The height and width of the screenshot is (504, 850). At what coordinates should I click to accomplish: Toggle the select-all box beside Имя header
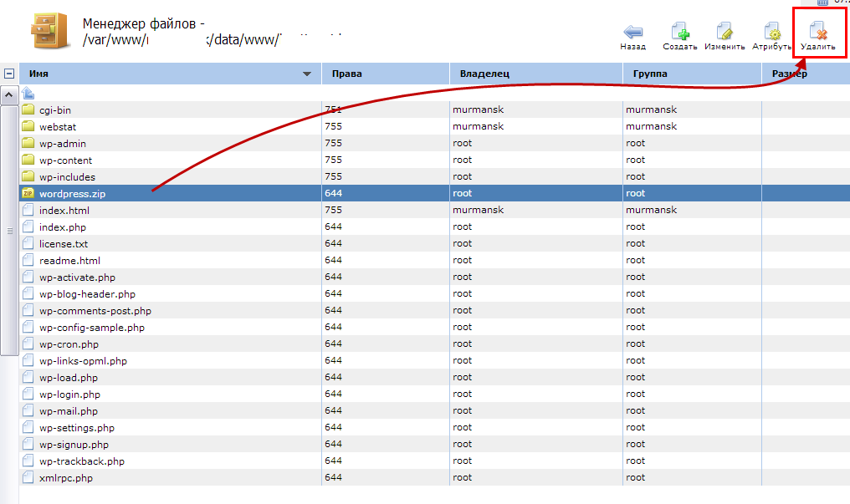(9, 74)
